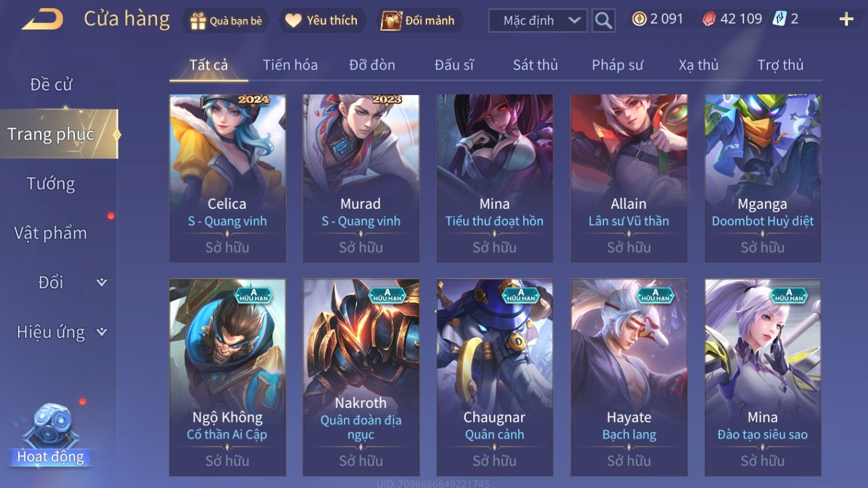Screen dimensions: 868x488
Task: Select the Đề cử sidebar item
Action: 51,84
